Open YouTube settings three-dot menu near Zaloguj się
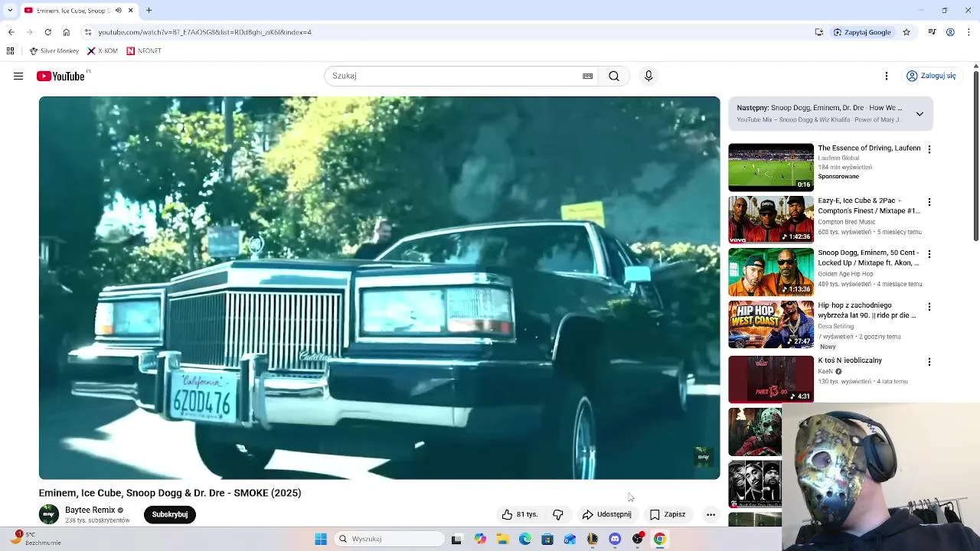This screenshot has height=551, width=980. pos(887,76)
